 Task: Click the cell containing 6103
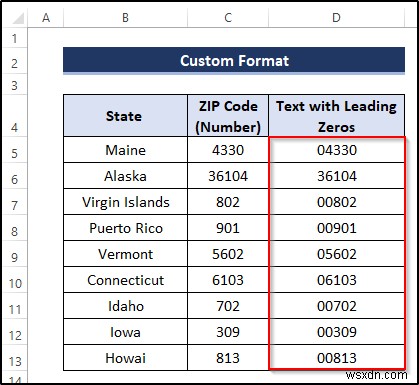(x=228, y=280)
